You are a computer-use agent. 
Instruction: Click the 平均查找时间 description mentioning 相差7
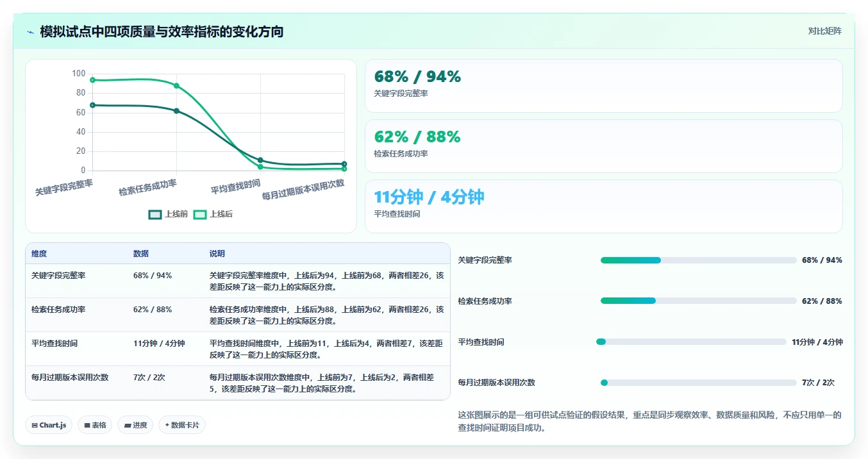(x=326, y=349)
